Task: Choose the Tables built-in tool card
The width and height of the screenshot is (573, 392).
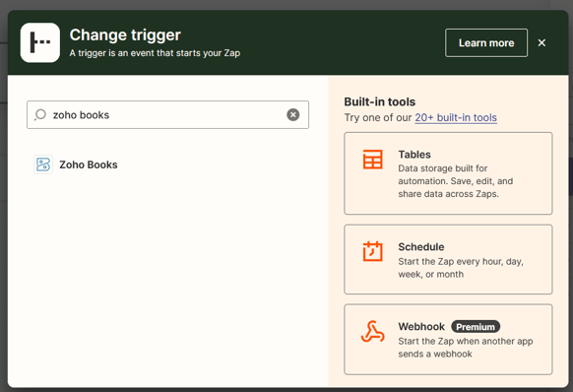Action: (448, 173)
